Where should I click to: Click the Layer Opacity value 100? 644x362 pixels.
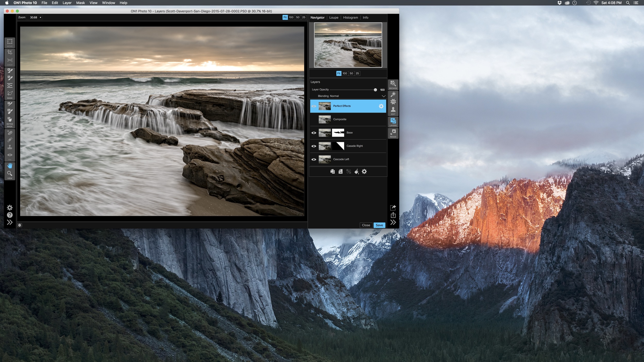pos(382,90)
